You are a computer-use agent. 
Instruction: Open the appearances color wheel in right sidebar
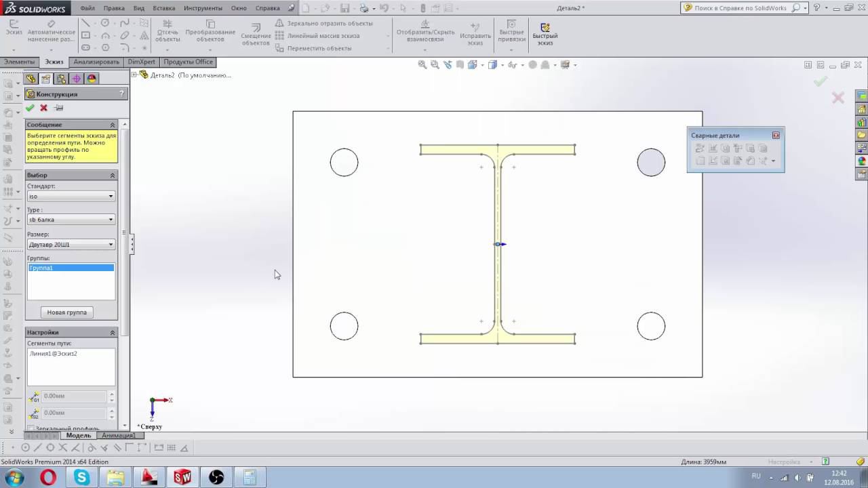[862, 161]
